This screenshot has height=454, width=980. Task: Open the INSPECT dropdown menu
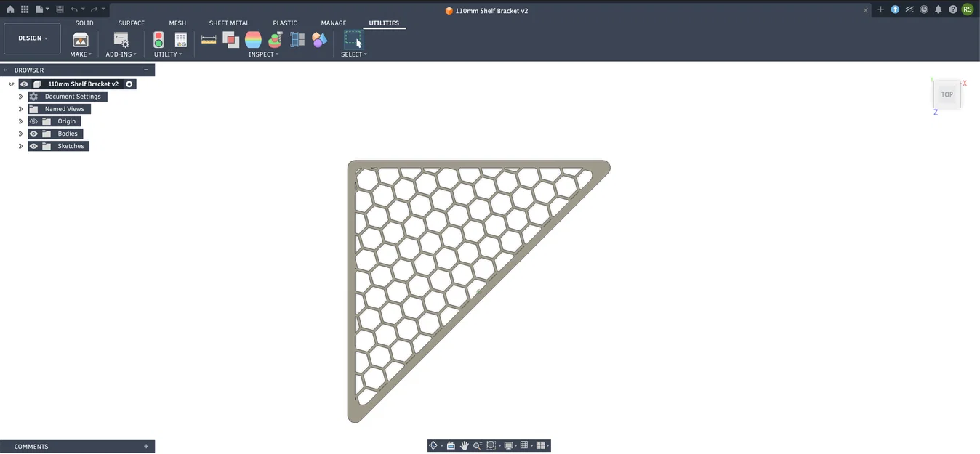click(x=263, y=54)
